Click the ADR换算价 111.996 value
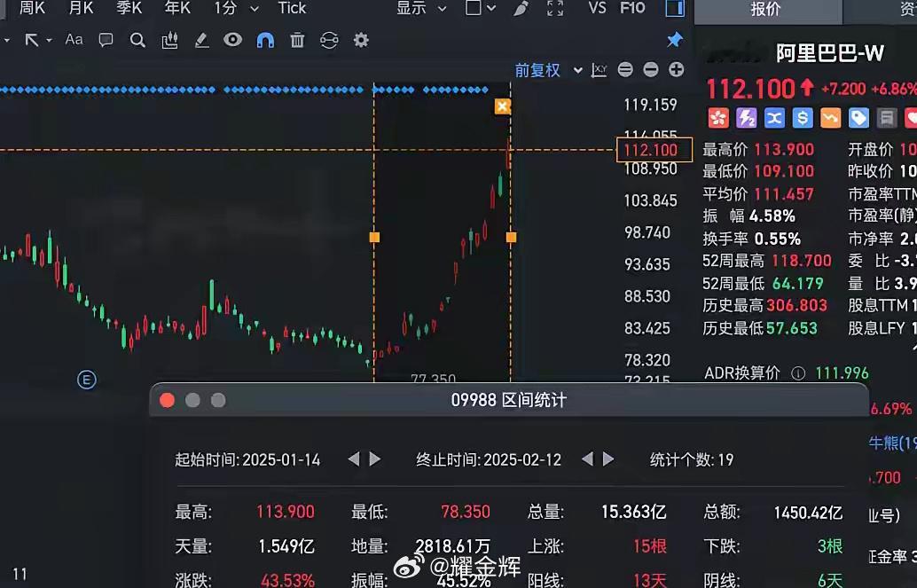Image resolution: width=917 pixels, height=588 pixels. (x=843, y=373)
